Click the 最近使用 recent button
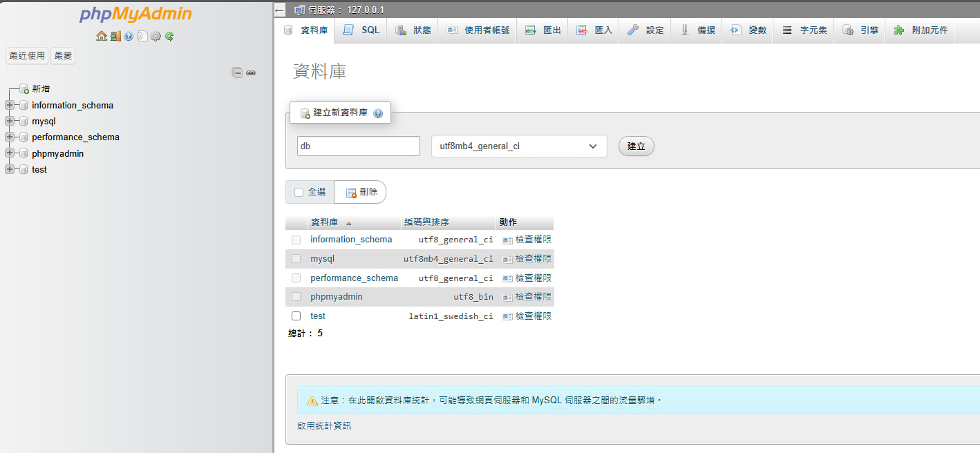Image resolution: width=980 pixels, height=453 pixels. click(x=27, y=56)
